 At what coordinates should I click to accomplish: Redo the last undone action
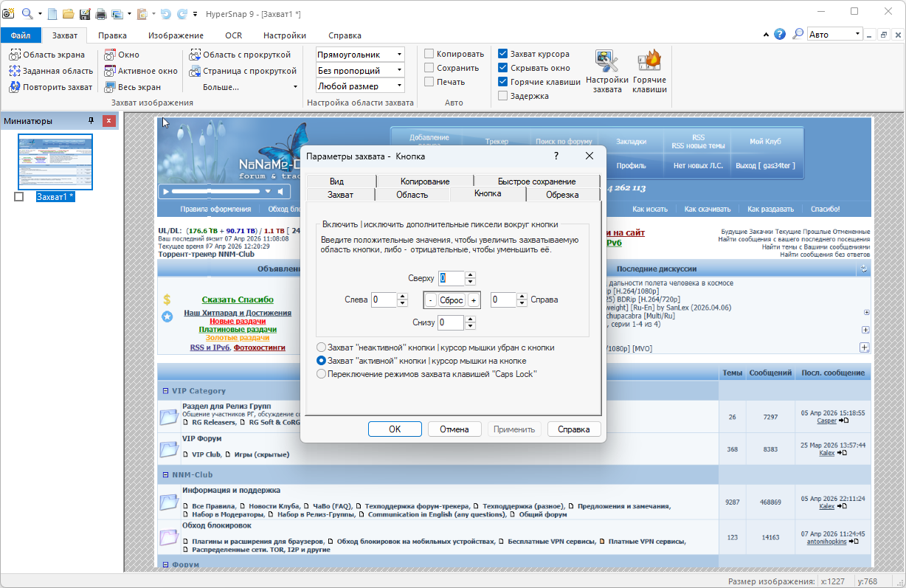click(x=181, y=13)
